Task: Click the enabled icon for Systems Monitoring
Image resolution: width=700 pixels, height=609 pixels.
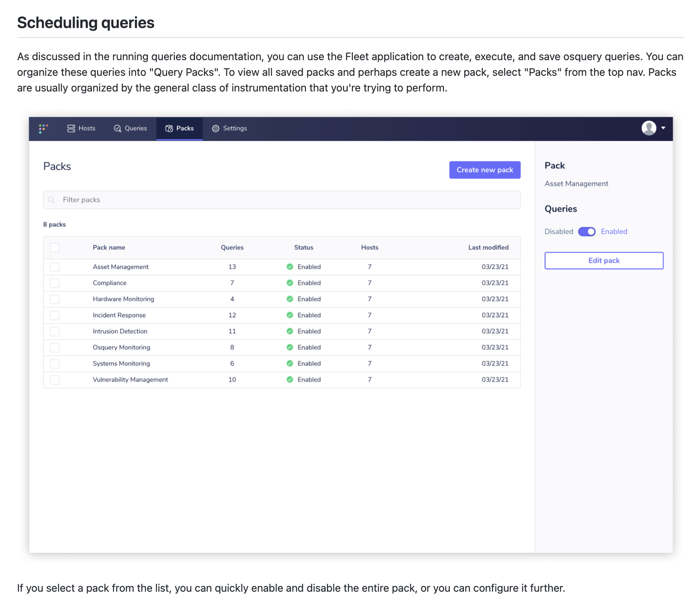Action: tap(290, 363)
